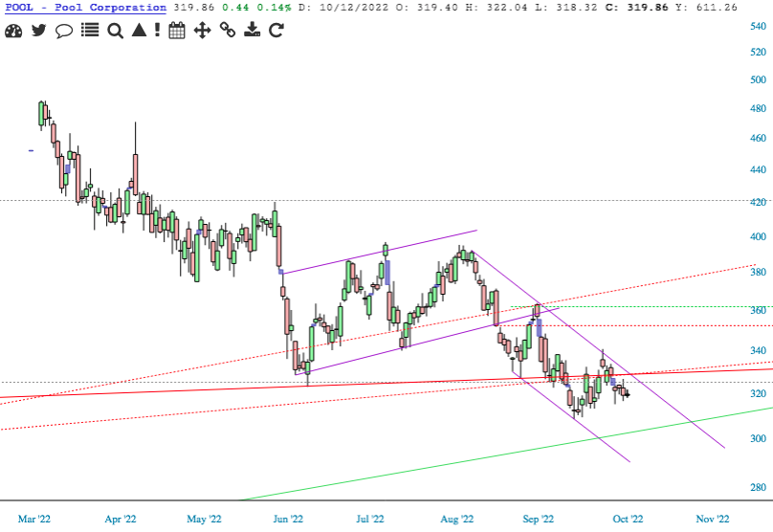The image size is (773, 532).
Task: Click the exclamation mark icon
Action: [157, 30]
